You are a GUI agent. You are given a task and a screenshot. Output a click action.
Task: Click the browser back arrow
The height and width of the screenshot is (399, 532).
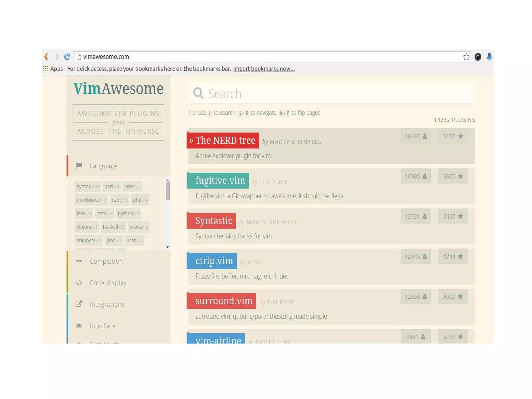point(46,57)
